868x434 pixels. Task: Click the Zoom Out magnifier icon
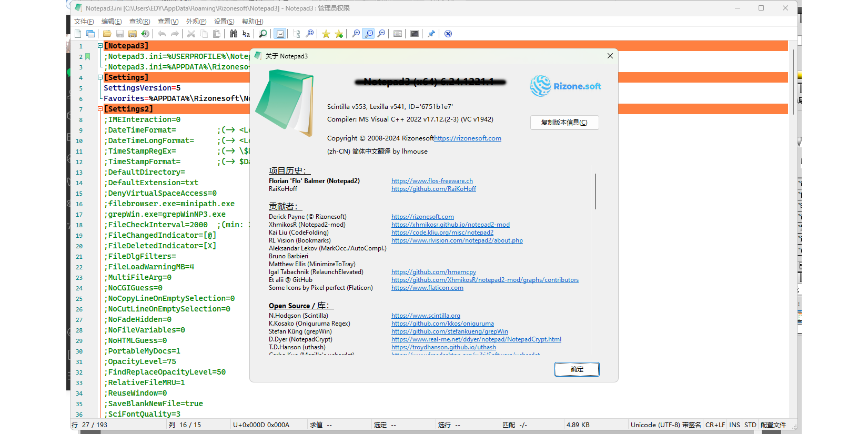pos(381,34)
